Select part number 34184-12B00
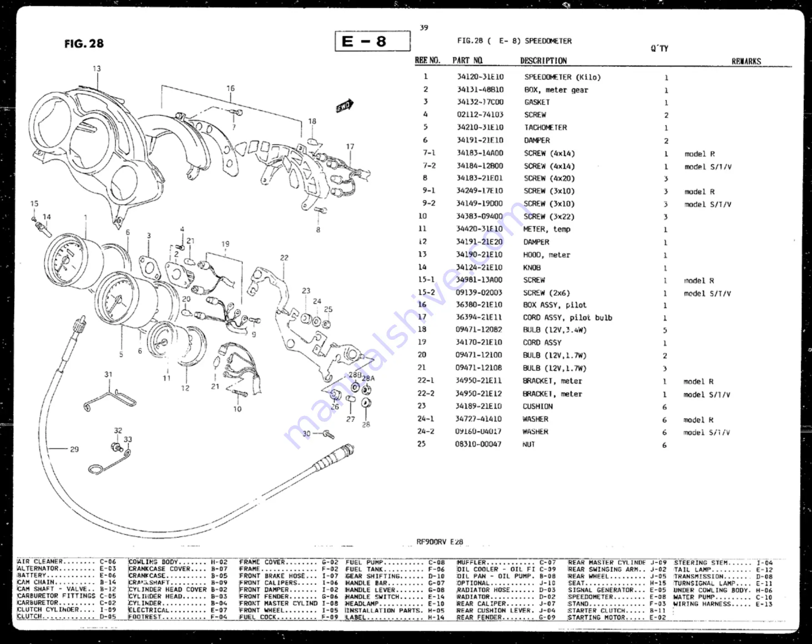Screen dimensions: 812x644 point(480,166)
